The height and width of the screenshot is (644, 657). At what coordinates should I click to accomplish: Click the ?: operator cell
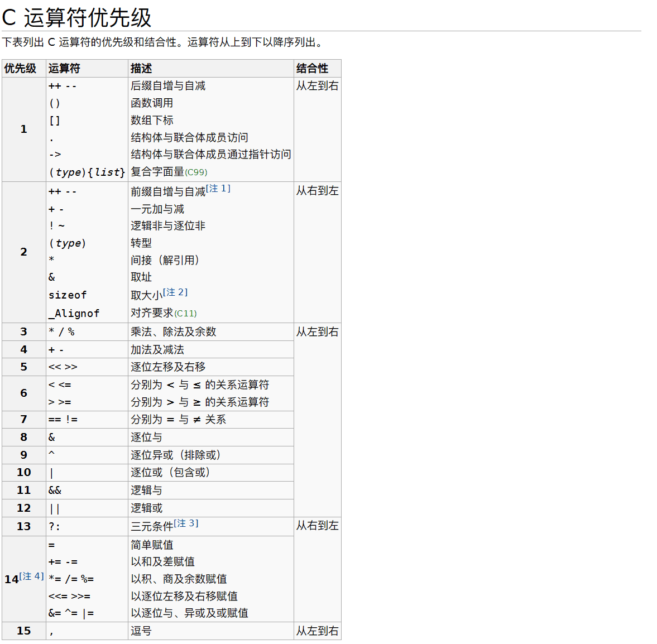click(x=87, y=527)
